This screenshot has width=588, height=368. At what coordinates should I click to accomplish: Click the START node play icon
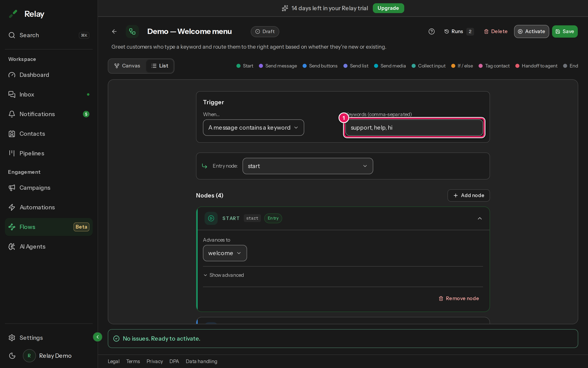pos(211,218)
